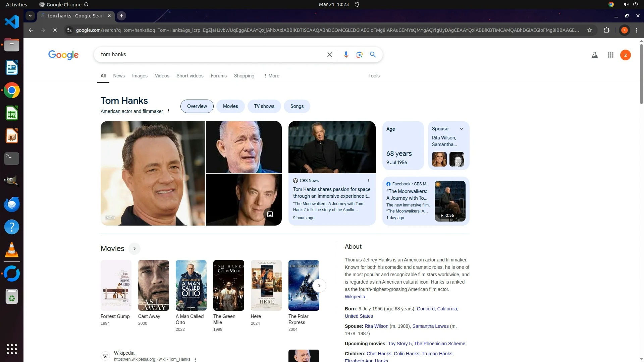
Task: Select the TV shows chip
Action: click(x=264, y=106)
